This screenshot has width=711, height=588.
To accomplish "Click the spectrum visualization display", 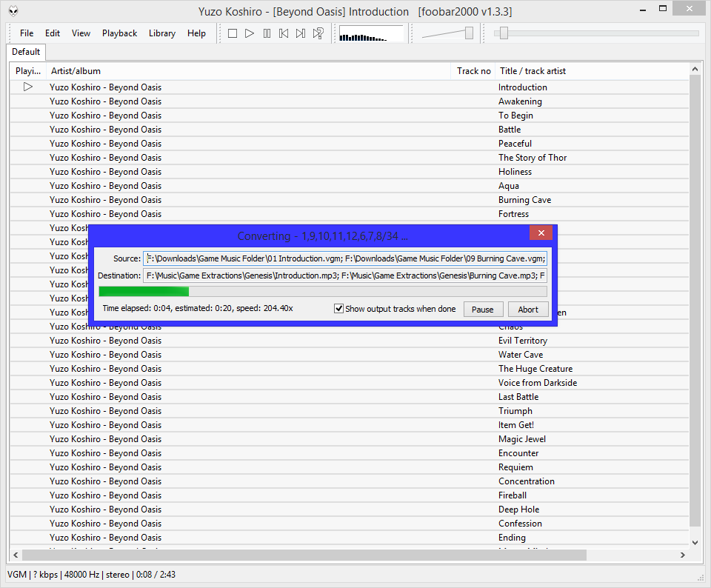I will tap(370, 34).
